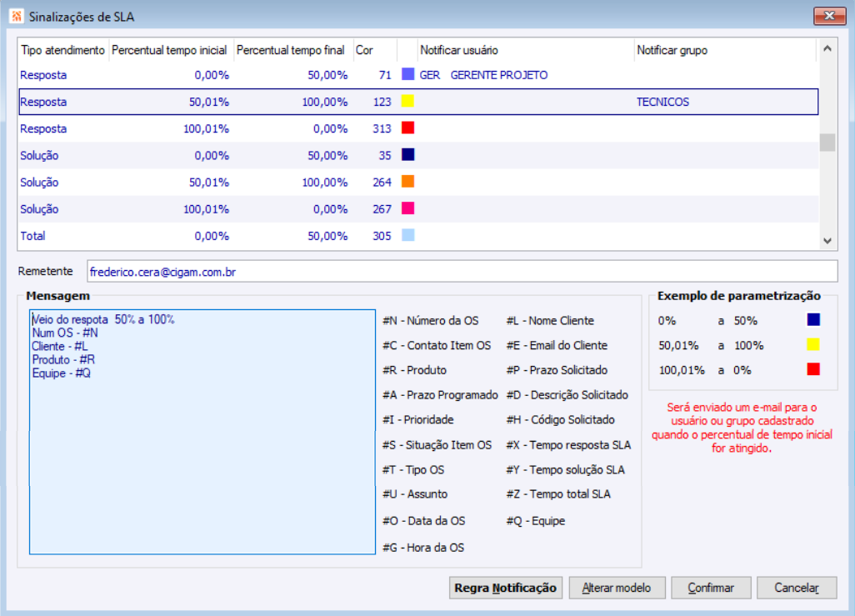
Task: Click the 50,01% a 100% example row
Action: click(x=739, y=345)
